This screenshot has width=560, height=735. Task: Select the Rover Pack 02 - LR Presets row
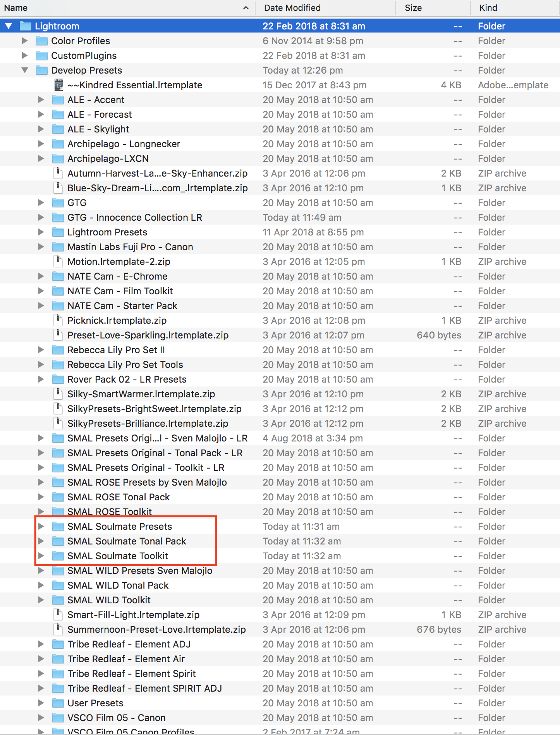coord(280,379)
